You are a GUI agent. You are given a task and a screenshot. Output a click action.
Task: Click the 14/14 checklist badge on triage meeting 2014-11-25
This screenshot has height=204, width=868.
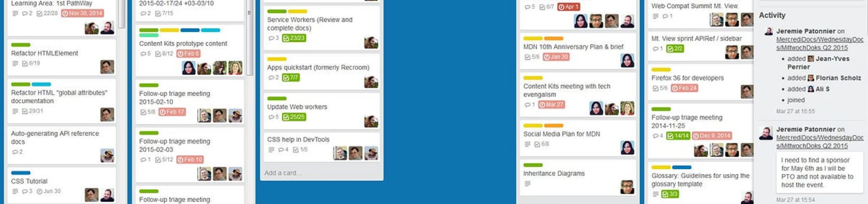pyautogui.click(x=678, y=136)
